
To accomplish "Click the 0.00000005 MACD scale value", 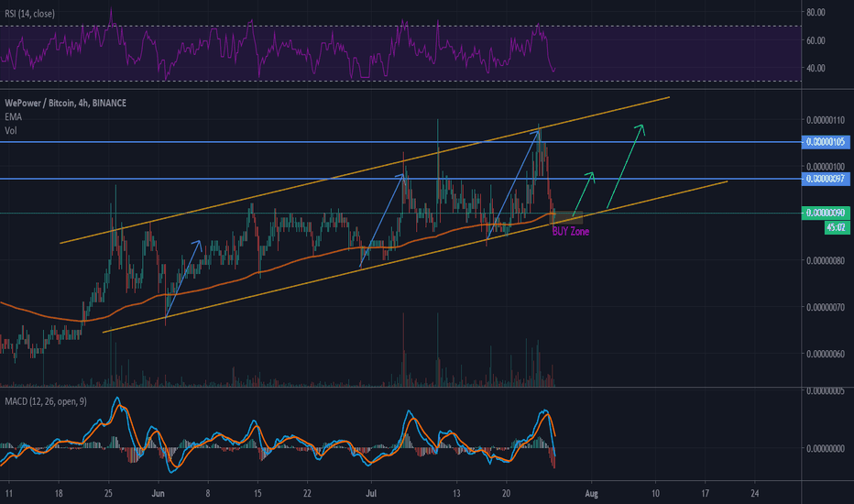I will point(826,390).
